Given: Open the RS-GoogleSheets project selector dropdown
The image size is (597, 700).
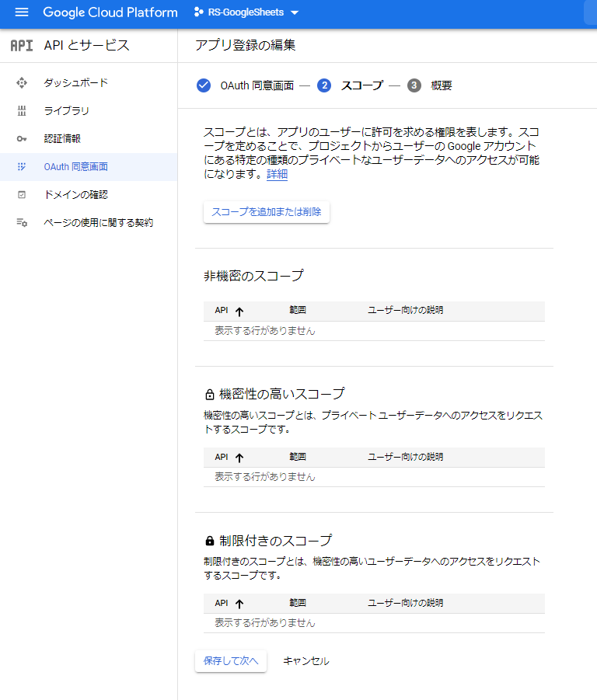Looking at the screenshot, I should point(246,12).
